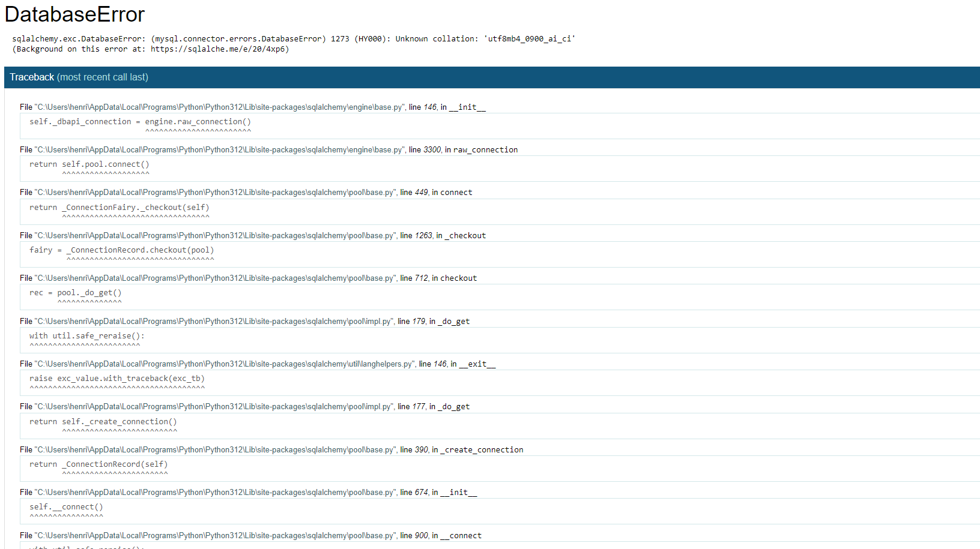The height and width of the screenshot is (549, 980).
Task: Click the 'Unknown collation' error message line
Action: (294, 39)
